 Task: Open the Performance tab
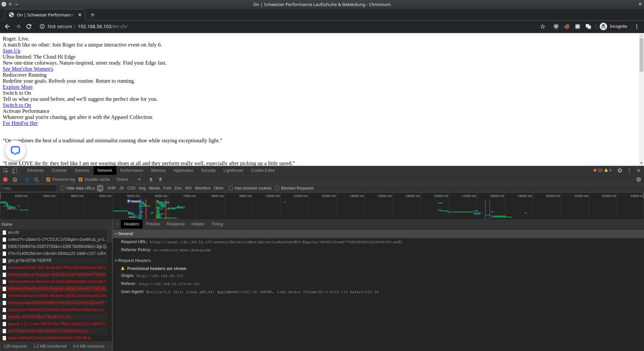[x=132, y=170]
